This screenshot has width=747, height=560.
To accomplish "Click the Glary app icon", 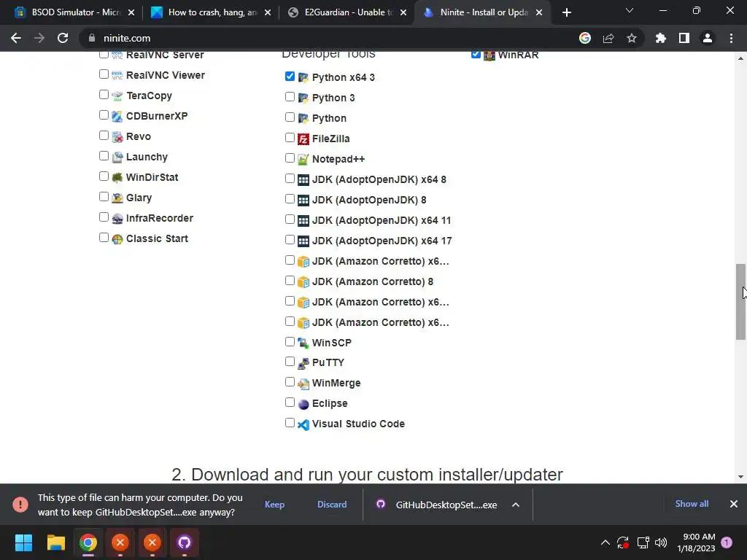I will click(x=117, y=198).
